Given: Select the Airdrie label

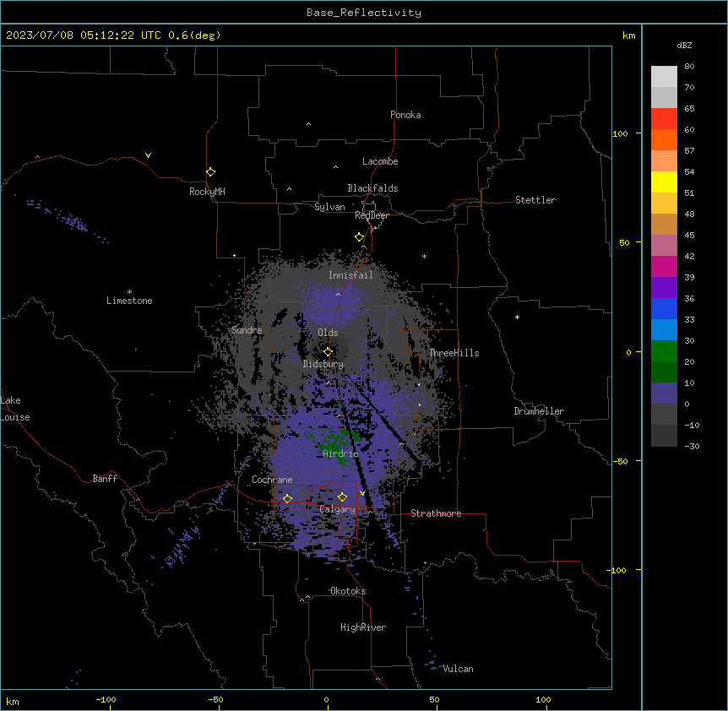Looking at the screenshot, I should click(341, 453).
